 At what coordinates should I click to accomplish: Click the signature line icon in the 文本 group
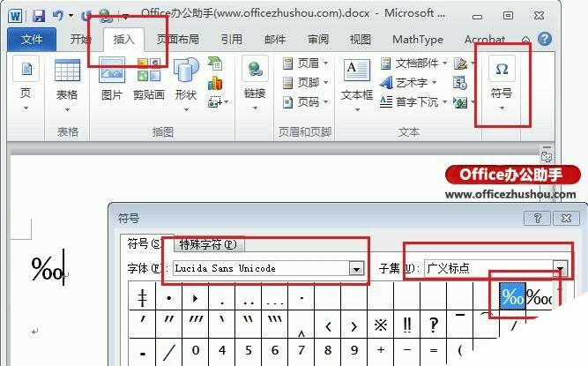pyautogui.click(x=460, y=63)
